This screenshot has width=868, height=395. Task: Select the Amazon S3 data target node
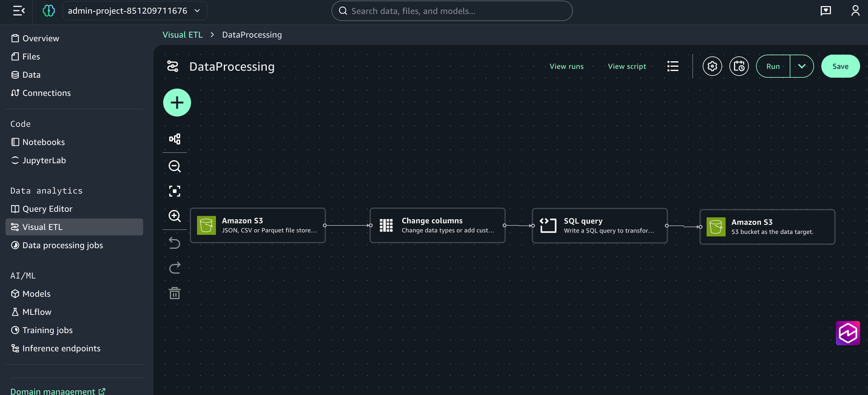(x=767, y=227)
